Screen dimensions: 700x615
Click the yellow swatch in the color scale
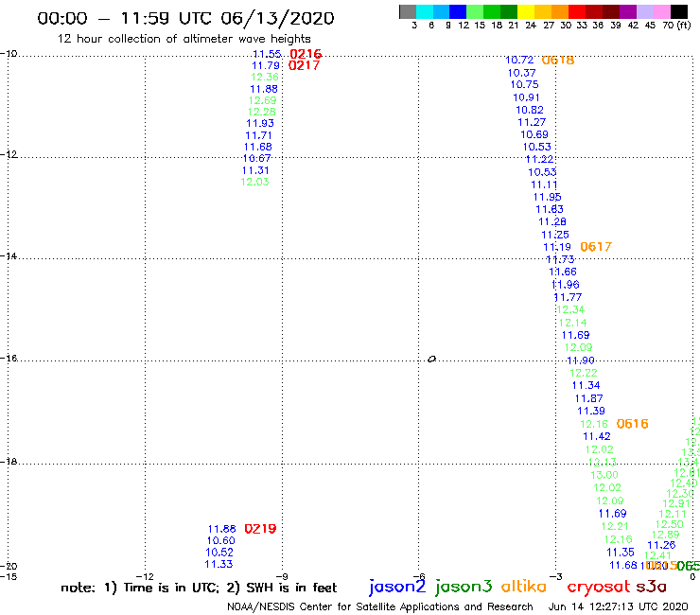coord(526,11)
